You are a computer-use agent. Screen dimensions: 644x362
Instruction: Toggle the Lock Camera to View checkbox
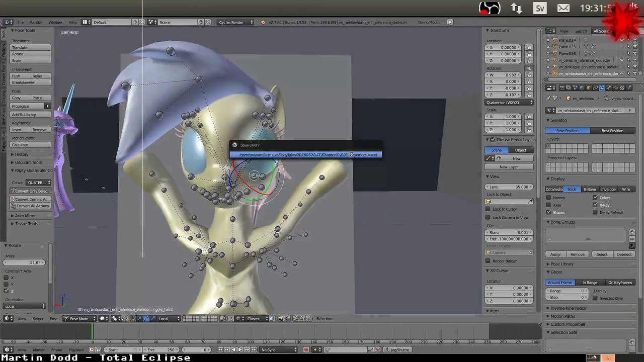click(488, 218)
